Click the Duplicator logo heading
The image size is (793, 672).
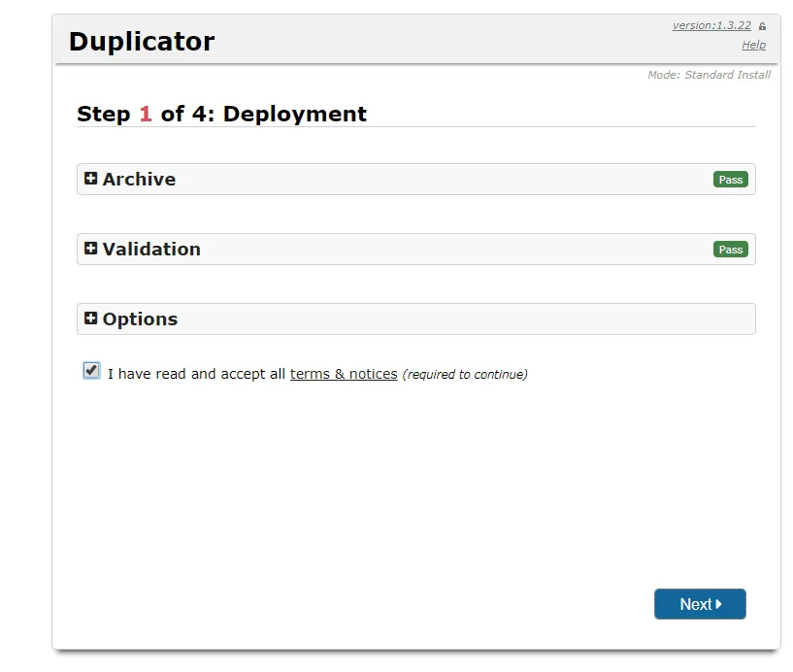(x=141, y=41)
